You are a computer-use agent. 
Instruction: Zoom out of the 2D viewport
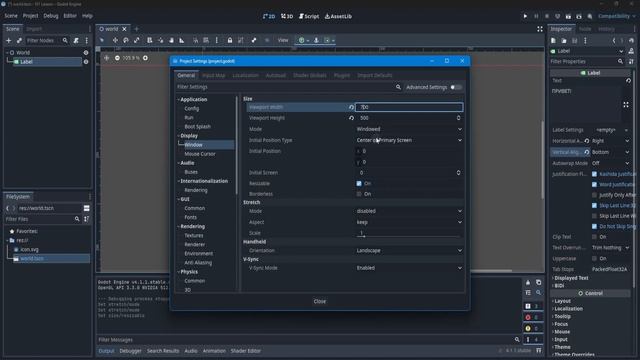[x=117, y=58]
